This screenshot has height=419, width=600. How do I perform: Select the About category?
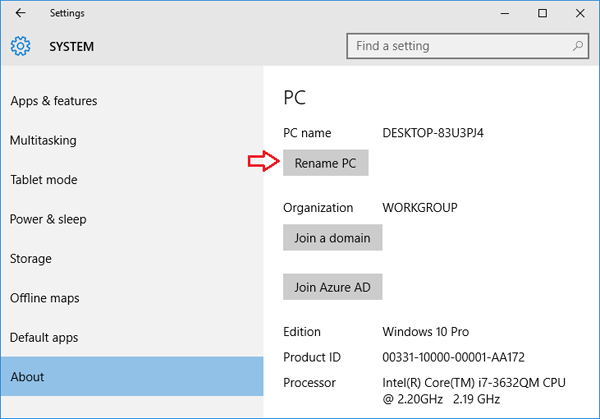(x=27, y=377)
